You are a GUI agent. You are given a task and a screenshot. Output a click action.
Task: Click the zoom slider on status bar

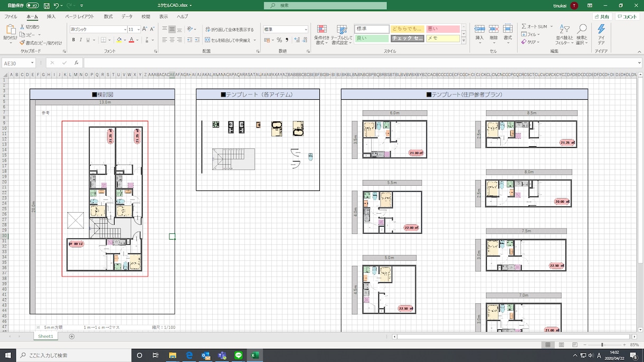point(602,345)
